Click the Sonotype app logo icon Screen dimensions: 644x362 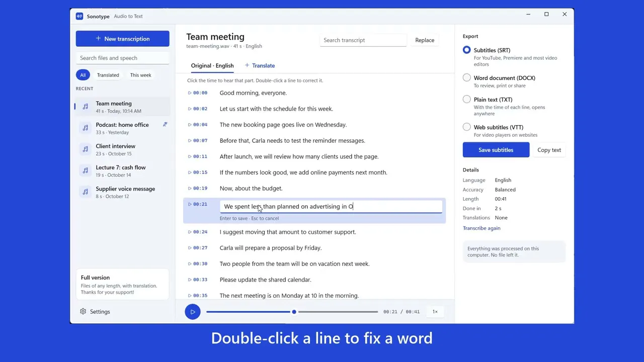(x=79, y=16)
